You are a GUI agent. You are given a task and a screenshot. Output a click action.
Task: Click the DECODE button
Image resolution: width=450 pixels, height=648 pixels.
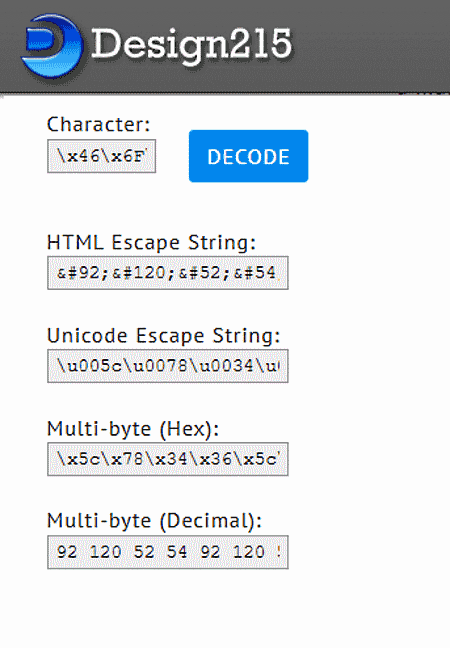click(x=248, y=156)
